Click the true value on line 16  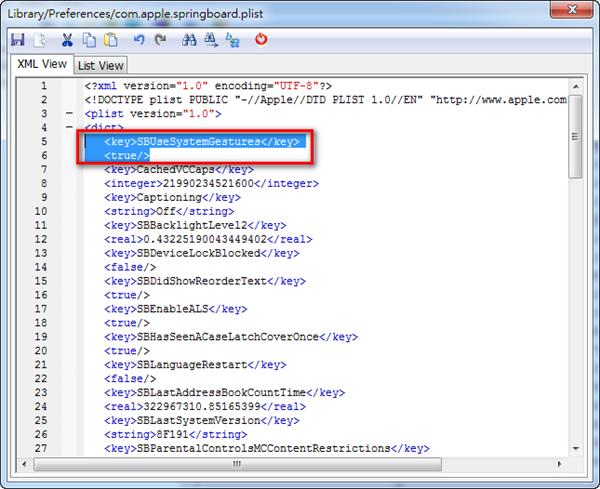click(127, 295)
